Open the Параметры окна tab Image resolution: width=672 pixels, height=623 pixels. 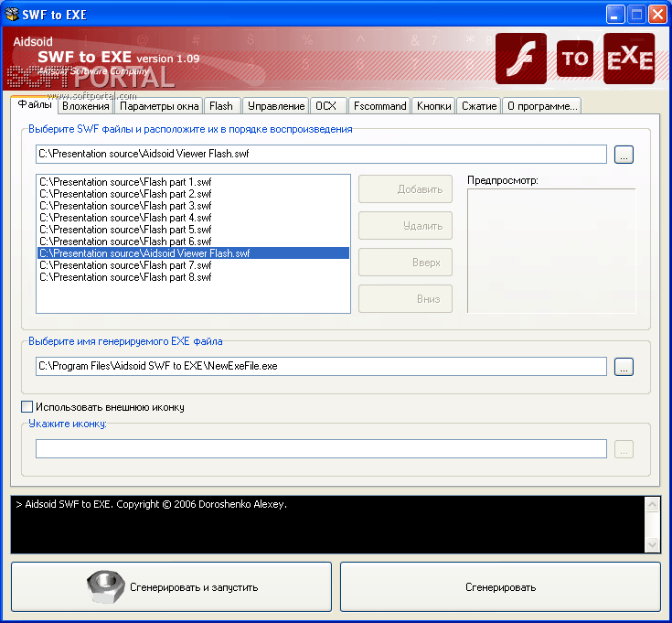coord(159,106)
